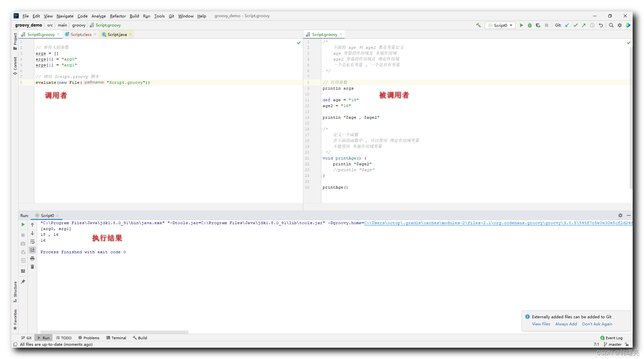Open the Script0 run configuration dropdown

click(500, 25)
